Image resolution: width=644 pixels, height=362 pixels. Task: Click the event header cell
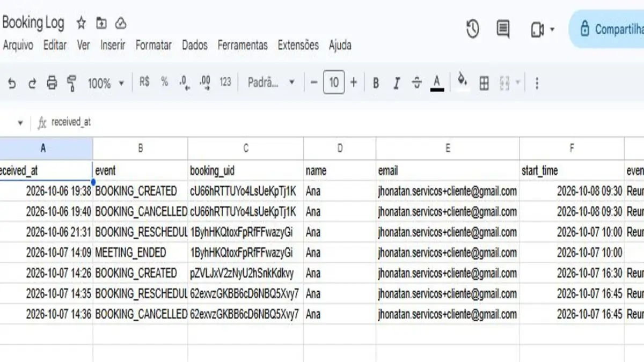[x=140, y=171]
